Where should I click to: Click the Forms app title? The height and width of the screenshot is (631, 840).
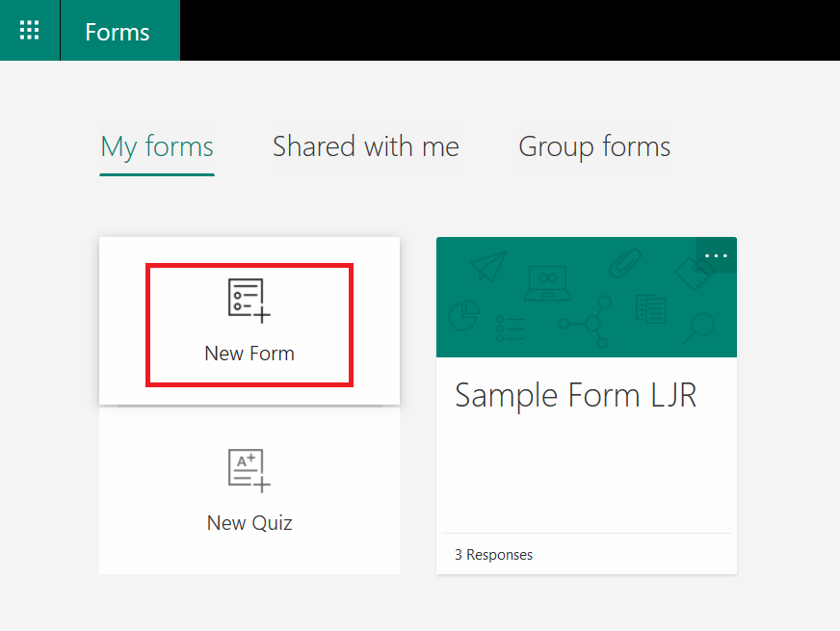pos(118,32)
